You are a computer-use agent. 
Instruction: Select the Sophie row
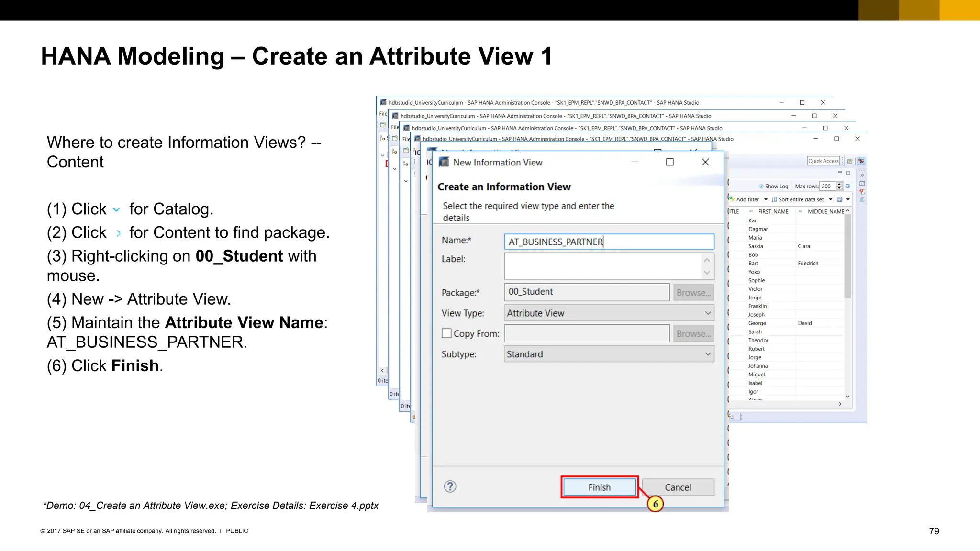tap(771, 281)
